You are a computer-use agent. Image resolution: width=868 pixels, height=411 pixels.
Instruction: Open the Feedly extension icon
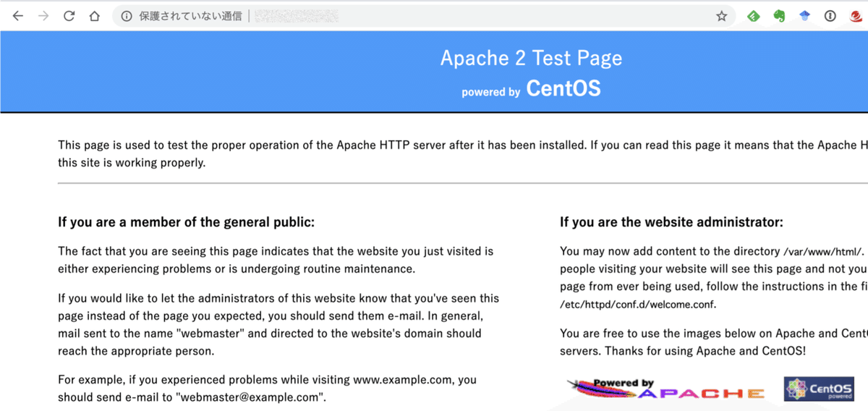[x=754, y=16]
